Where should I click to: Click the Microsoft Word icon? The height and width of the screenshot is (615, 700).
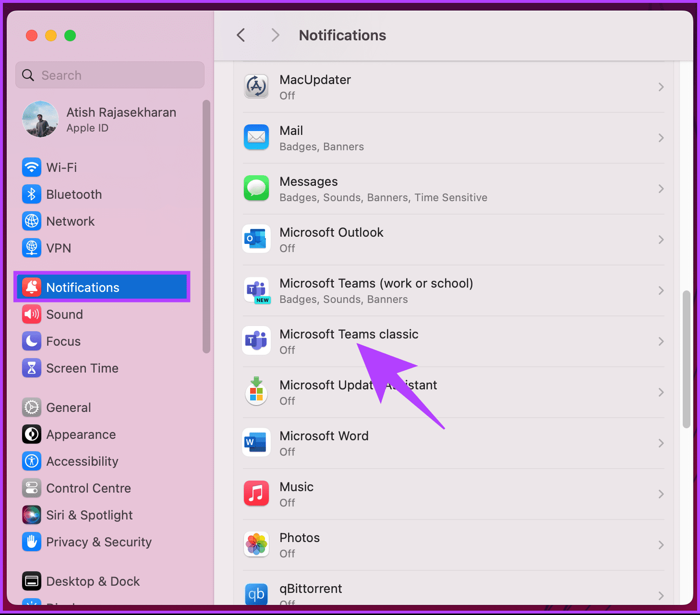click(x=256, y=443)
